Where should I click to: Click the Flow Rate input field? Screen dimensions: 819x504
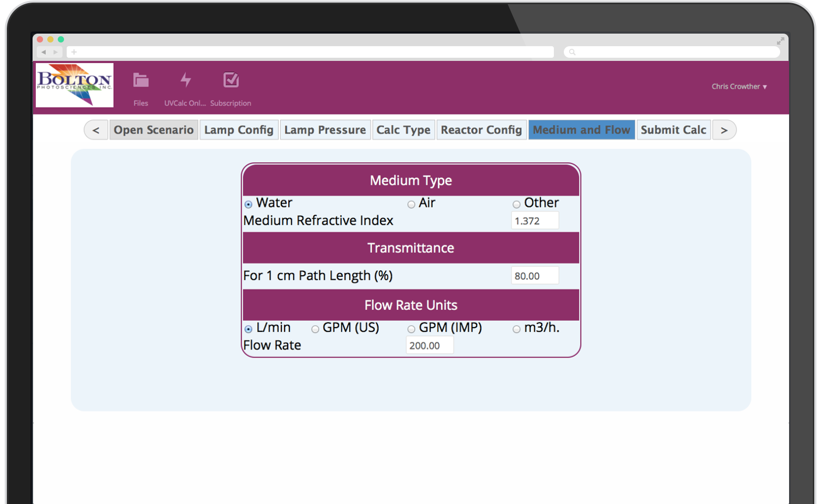(x=429, y=345)
